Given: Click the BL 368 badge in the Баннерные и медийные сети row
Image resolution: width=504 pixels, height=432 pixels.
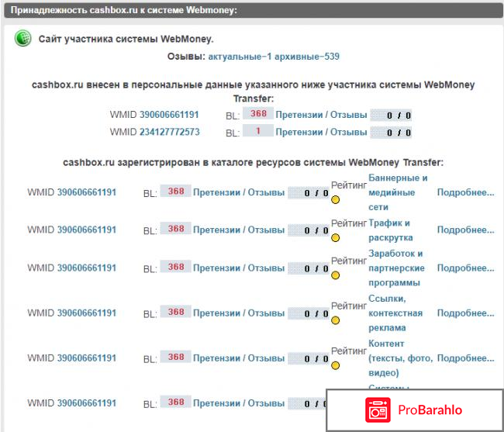Looking at the screenshot, I should pyautogui.click(x=176, y=191).
